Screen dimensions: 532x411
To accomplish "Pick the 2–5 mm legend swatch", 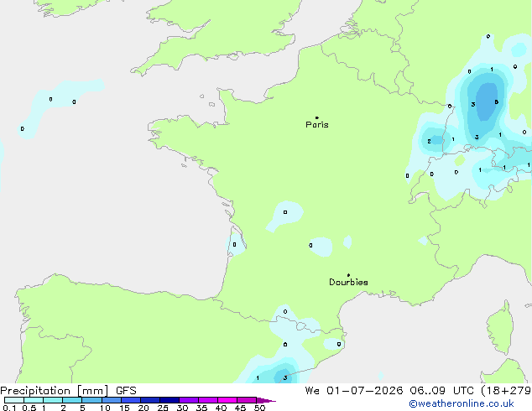I will (72, 400).
